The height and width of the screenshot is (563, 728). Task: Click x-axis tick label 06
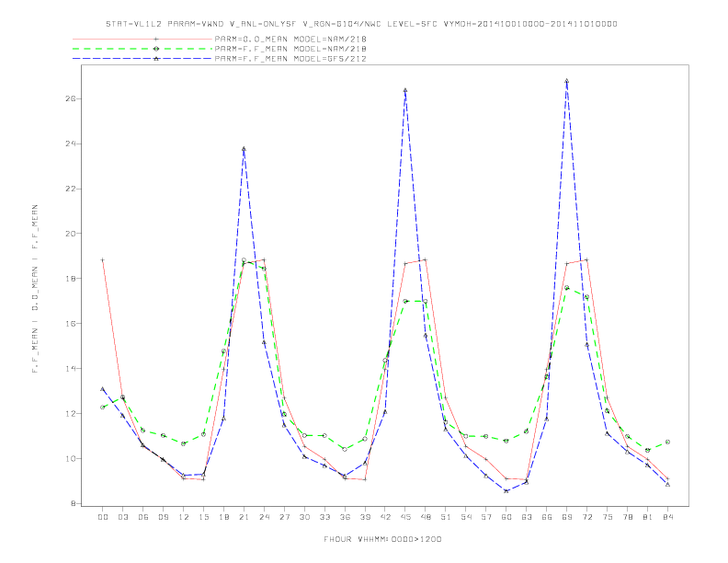pos(143,517)
